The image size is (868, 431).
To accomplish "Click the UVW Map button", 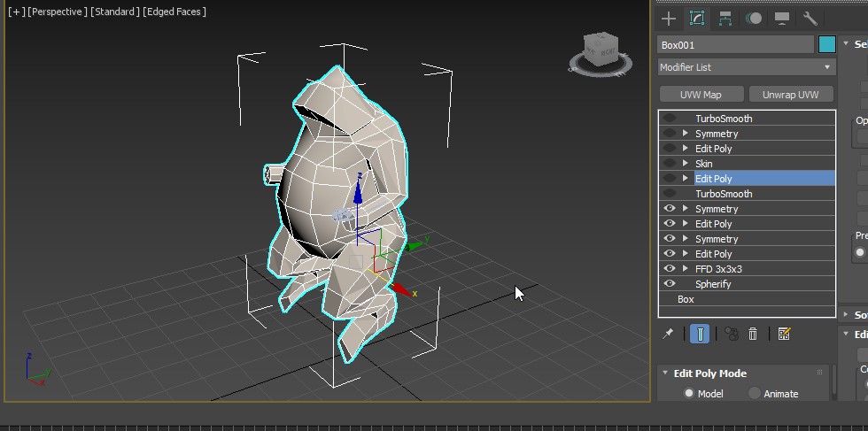I will 700,95.
